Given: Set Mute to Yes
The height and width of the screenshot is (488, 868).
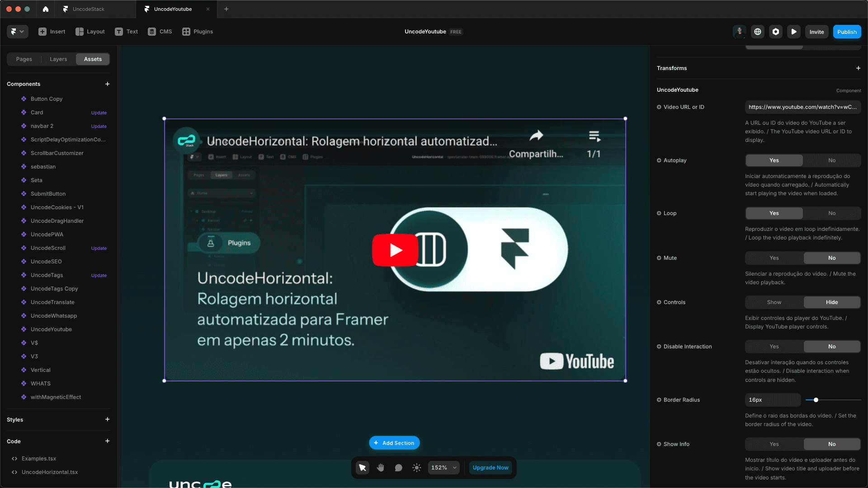Looking at the screenshot, I should coord(774,258).
